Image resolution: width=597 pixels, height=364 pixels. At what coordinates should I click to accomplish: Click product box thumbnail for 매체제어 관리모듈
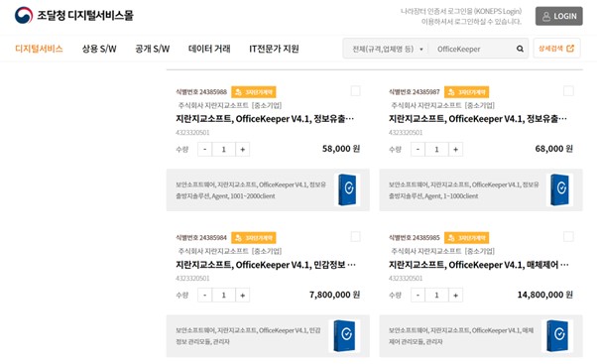tap(557, 335)
